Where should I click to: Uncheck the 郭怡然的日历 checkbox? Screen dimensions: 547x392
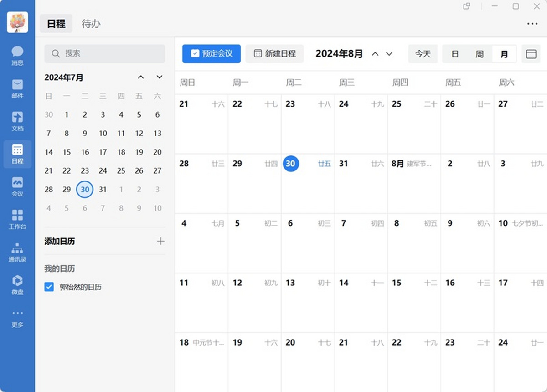pyautogui.click(x=49, y=287)
